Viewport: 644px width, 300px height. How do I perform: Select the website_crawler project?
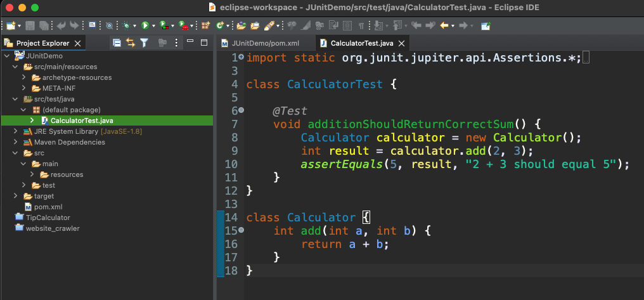click(x=48, y=228)
